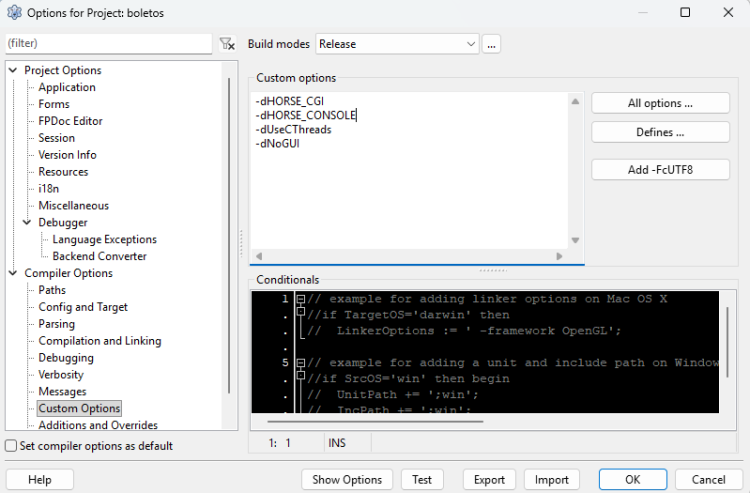Click Show Options button
This screenshot has width=750, height=493.
tap(347, 480)
